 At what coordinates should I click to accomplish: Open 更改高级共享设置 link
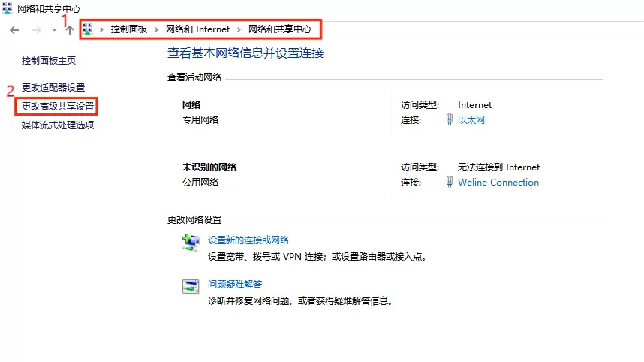(x=58, y=107)
